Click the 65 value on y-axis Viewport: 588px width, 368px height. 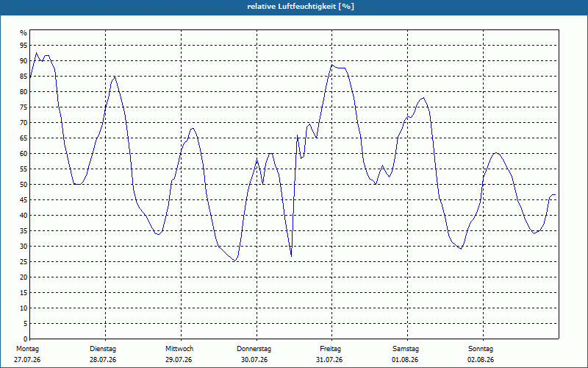pos(24,138)
